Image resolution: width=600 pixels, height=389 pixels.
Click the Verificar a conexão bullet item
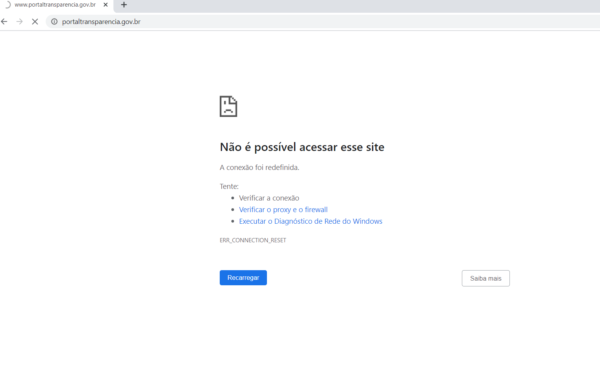click(269, 198)
